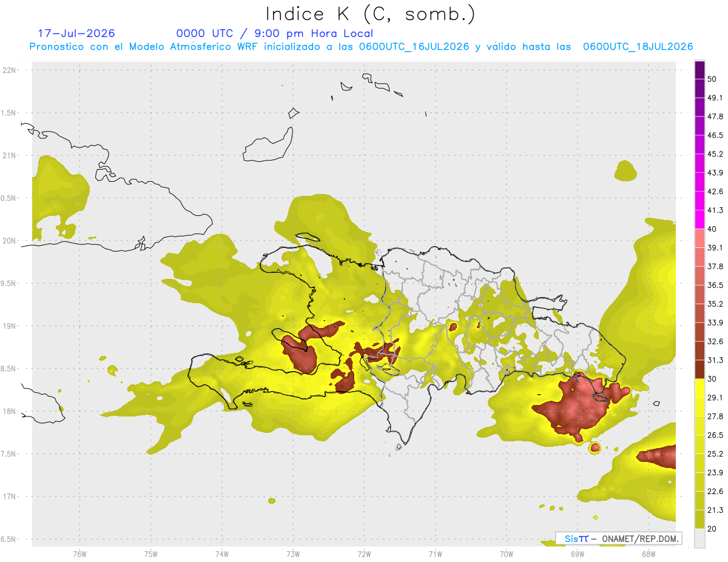Click '0000 UTC / 9:00 pm Hora Local' text

pos(275,33)
